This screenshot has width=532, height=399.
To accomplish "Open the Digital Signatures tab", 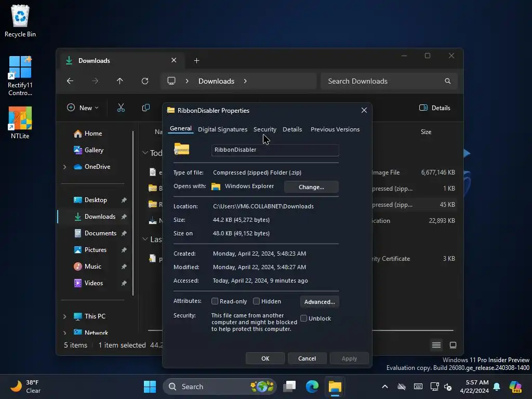I will pyautogui.click(x=222, y=129).
